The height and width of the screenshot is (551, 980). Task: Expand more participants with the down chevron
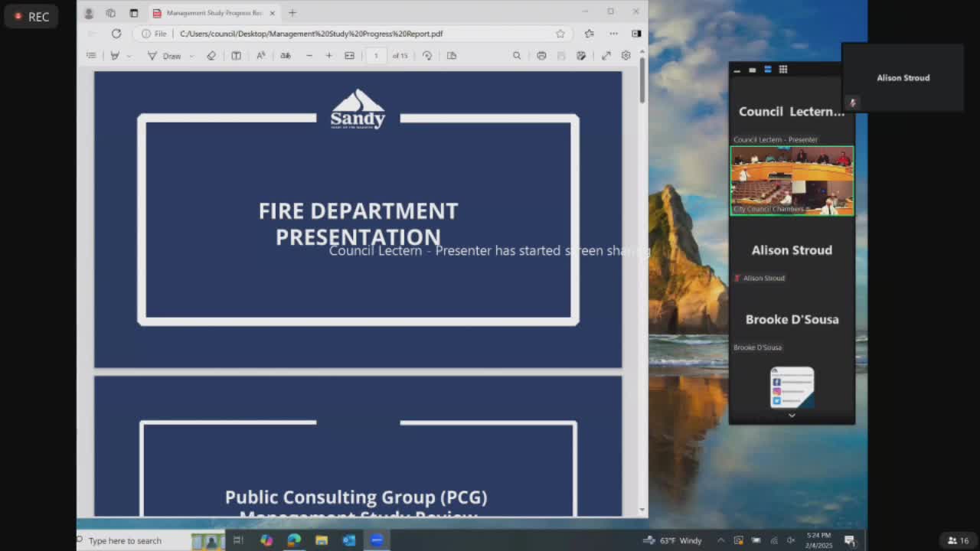pyautogui.click(x=792, y=415)
